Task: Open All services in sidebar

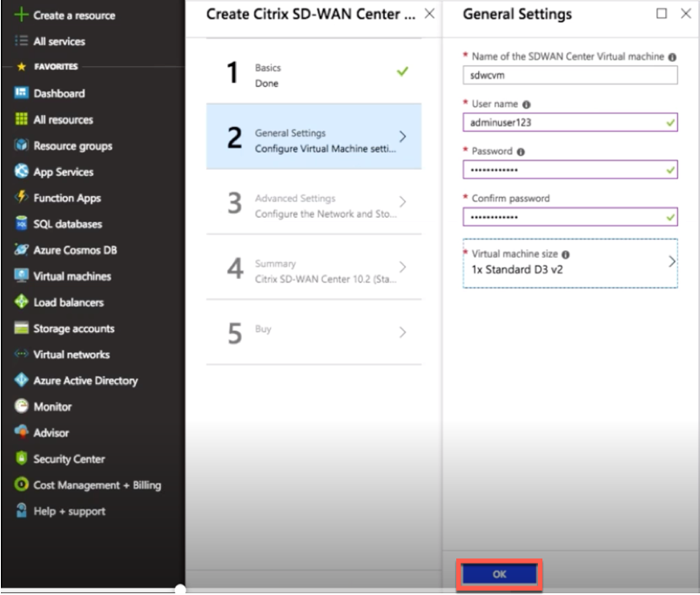Action: (59, 41)
